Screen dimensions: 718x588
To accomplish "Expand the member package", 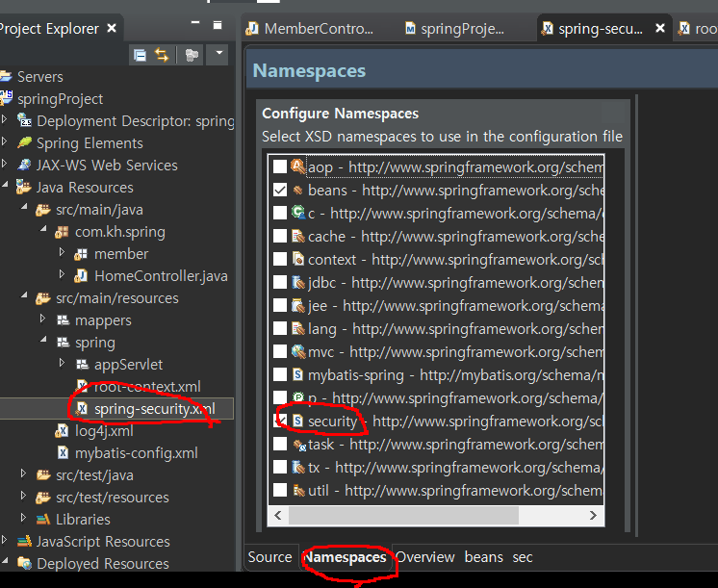I will point(62,252).
